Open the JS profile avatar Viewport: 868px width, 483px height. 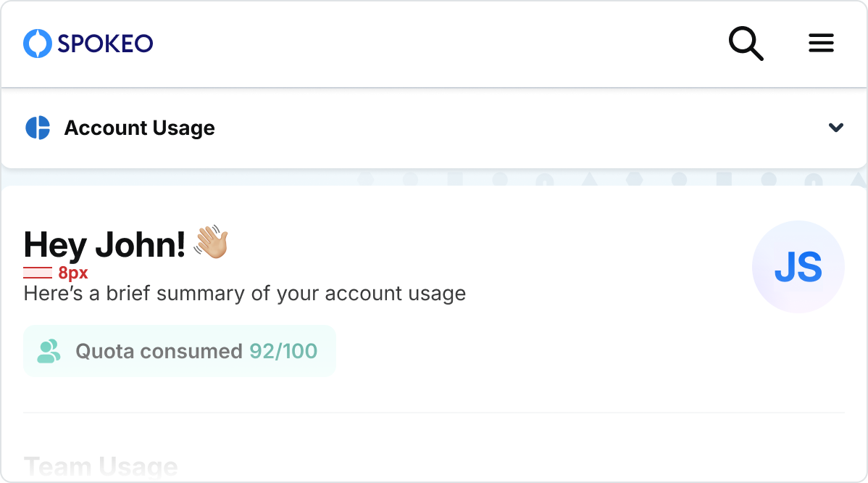tap(798, 267)
